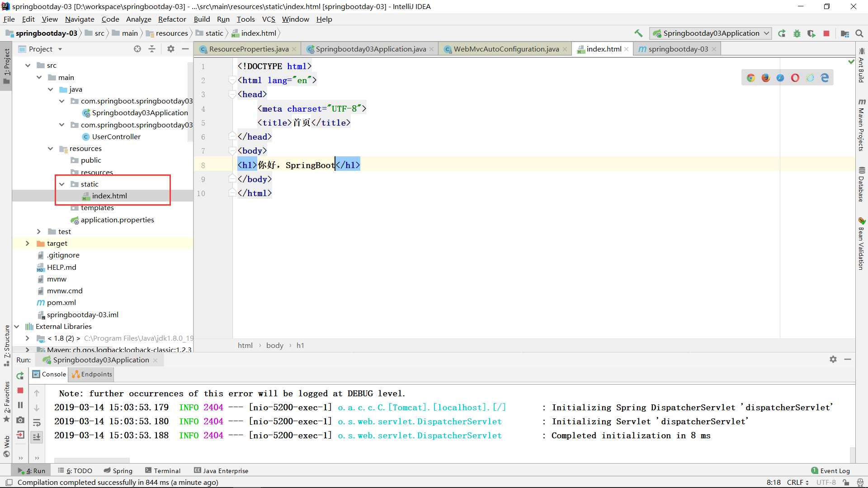Open Ant Build side tool window
The height and width of the screenshot is (488, 868).
click(x=862, y=66)
